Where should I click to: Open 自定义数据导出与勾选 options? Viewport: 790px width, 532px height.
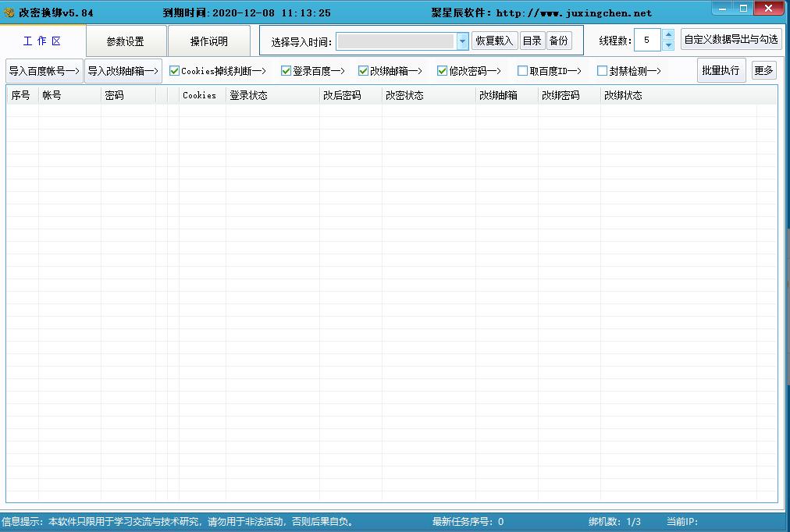(x=731, y=38)
